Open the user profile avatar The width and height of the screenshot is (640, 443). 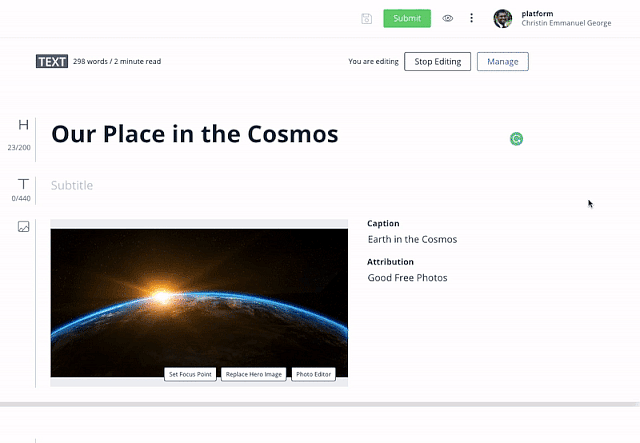point(503,18)
